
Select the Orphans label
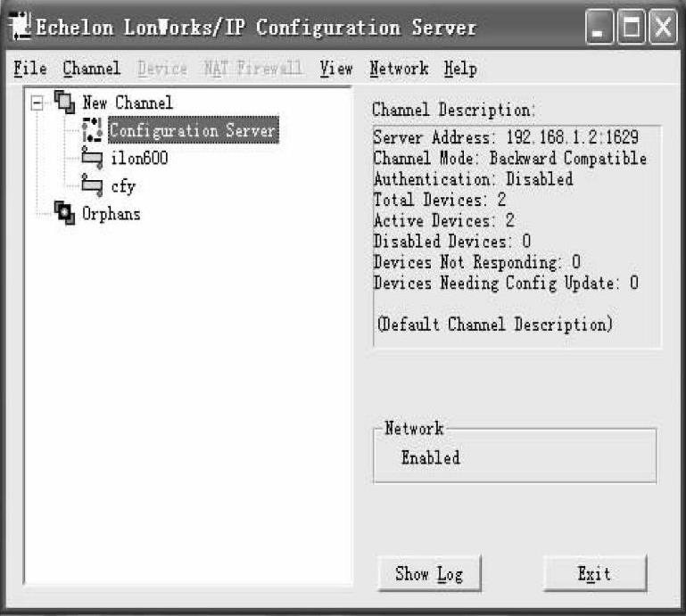tap(112, 214)
